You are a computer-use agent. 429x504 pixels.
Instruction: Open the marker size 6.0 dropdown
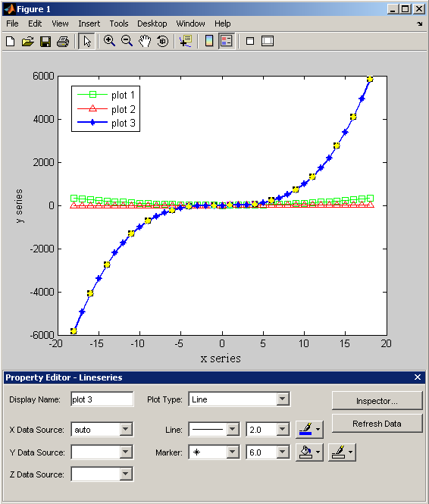tap(282, 452)
